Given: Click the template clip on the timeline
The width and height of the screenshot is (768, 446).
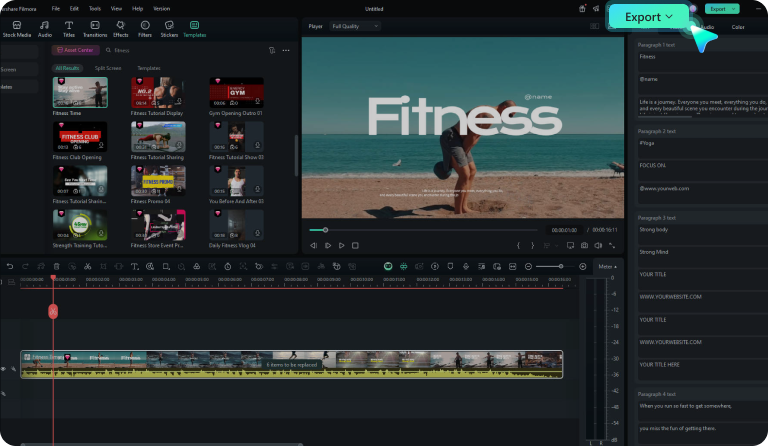Looking at the screenshot, I should point(291,364).
